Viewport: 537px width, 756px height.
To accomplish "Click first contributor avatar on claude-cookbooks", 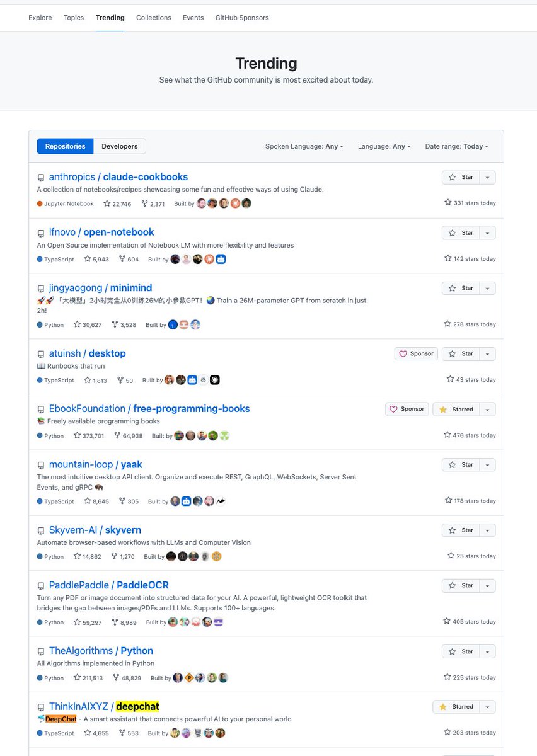I will (202, 203).
